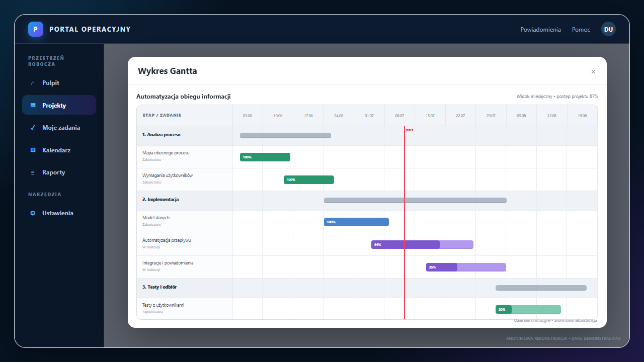Go to Pulpit in sidebar

[59, 83]
